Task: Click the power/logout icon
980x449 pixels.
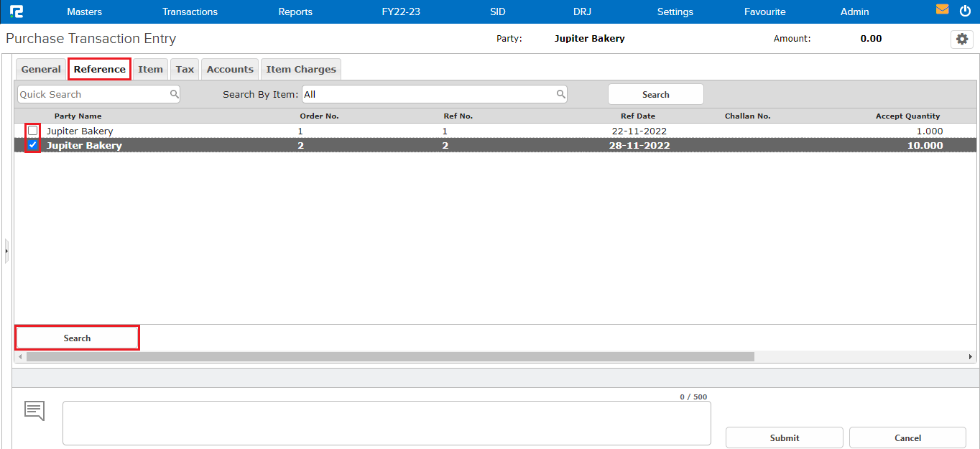Action: click(x=965, y=10)
